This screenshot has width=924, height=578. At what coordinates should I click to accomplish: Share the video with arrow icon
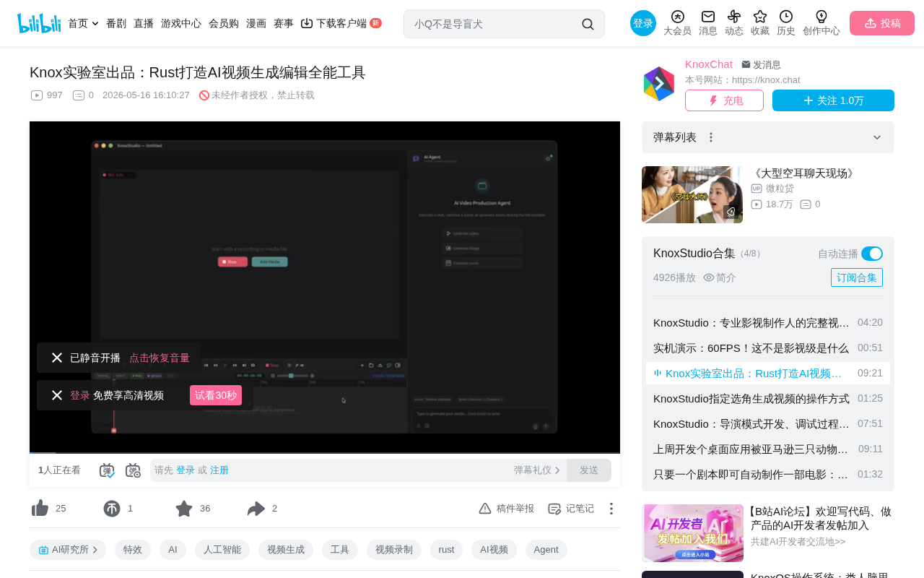(x=256, y=509)
